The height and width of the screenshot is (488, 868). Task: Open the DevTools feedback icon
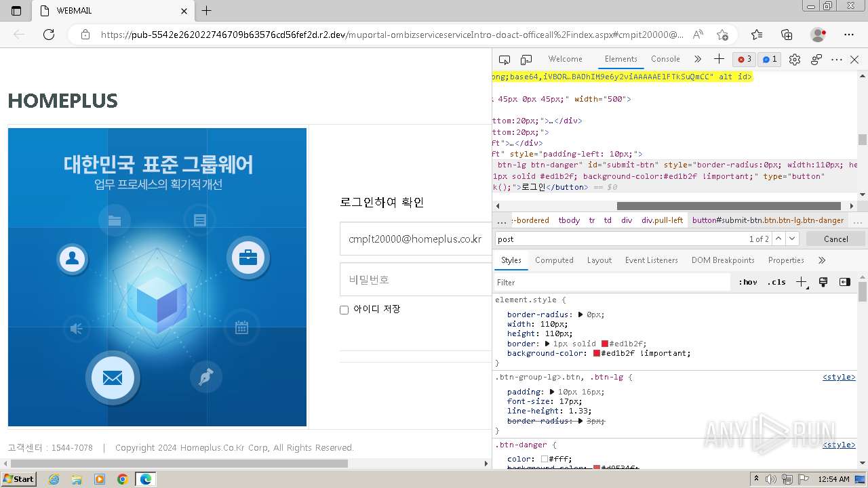(816, 60)
